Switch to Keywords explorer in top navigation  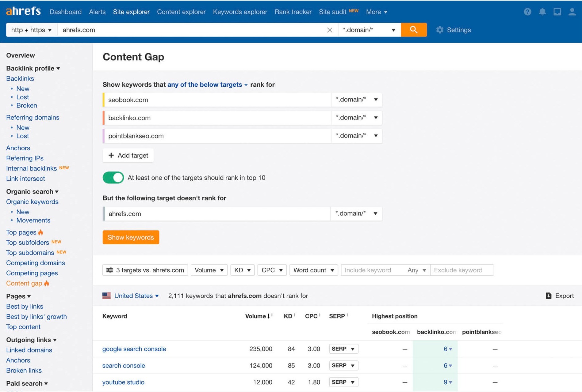pos(240,12)
